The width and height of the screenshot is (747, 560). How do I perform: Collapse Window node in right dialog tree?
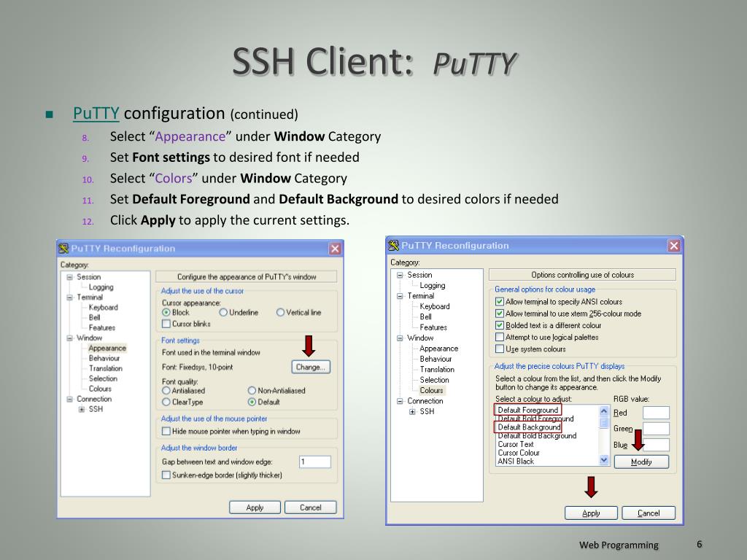[400, 338]
